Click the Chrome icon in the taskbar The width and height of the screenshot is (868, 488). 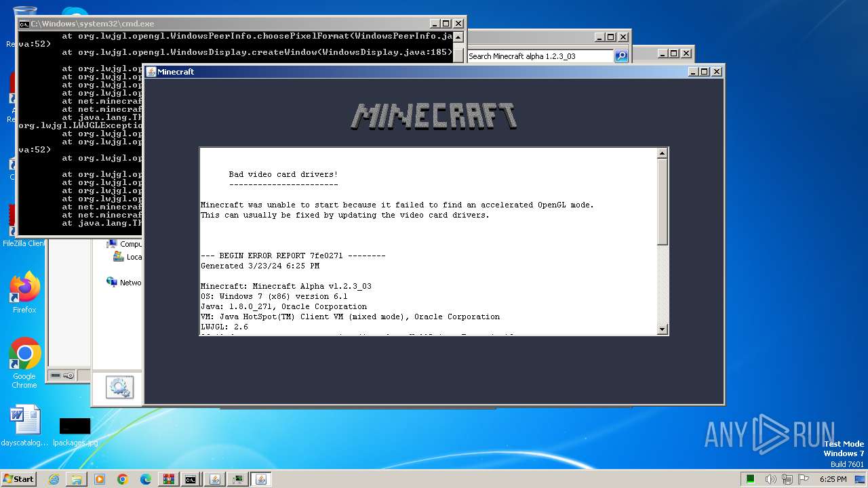(123, 479)
